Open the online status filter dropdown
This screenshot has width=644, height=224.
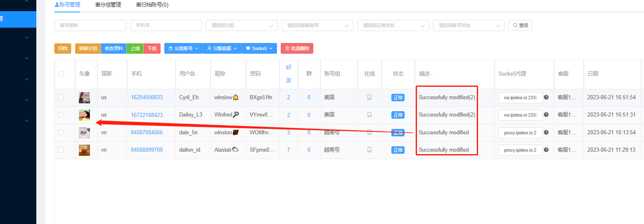pos(393,25)
